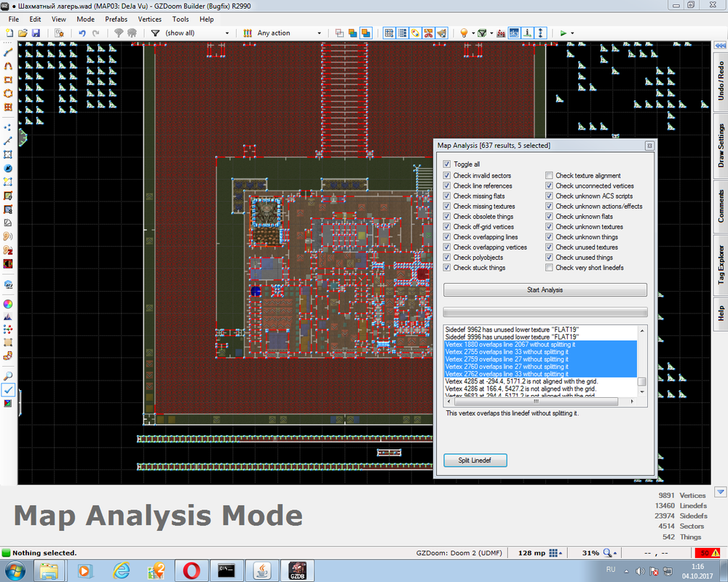Switch to Things mode icon
Screen dimensions: 728x582
click(8, 168)
